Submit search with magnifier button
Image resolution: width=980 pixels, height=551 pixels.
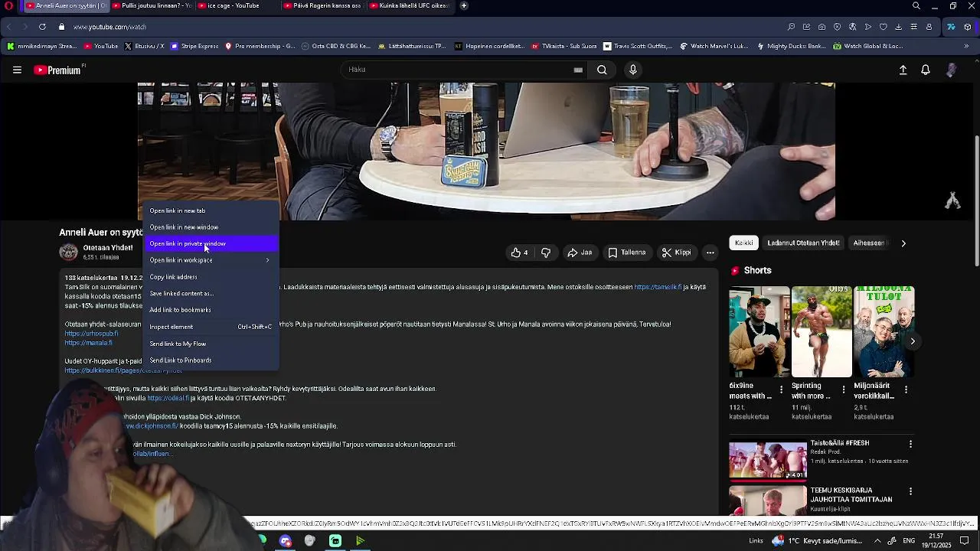click(x=602, y=70)
